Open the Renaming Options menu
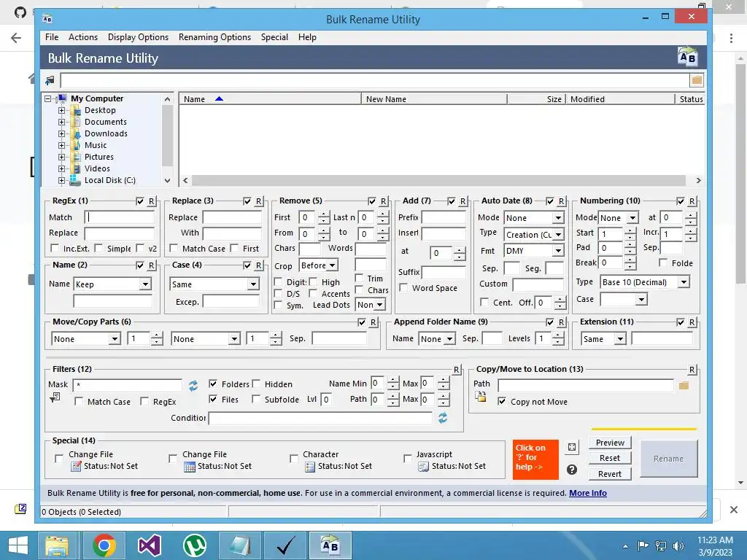Viewport: 747px width, 560px height. (214, 37)
